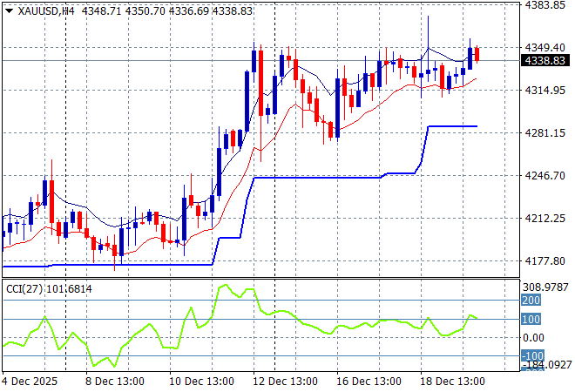Viewport: 575px width, 392px height.
Task: Select the OHLC values 4348.71 4350.70 4336.69 4338.83
Action: [x=167, y=11]
